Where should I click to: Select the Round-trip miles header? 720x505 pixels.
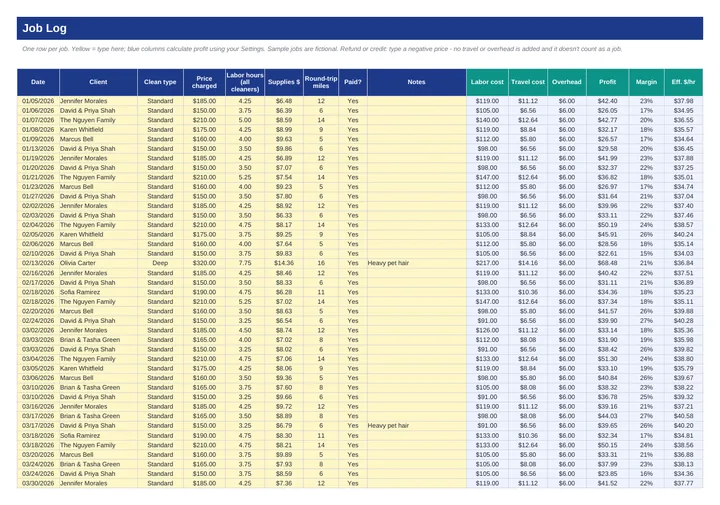321,82
